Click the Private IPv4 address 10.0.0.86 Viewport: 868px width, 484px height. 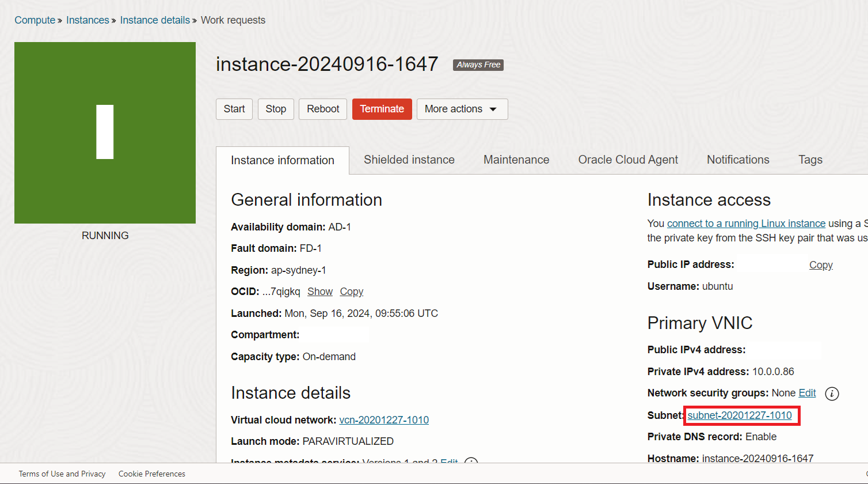[773, 372]
